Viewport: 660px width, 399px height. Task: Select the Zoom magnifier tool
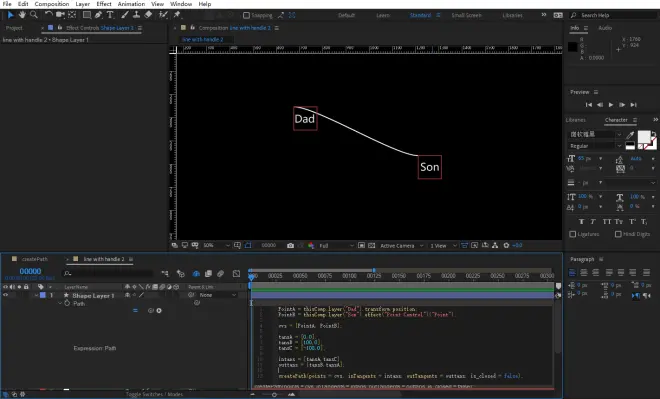click(x=34, y=15)
